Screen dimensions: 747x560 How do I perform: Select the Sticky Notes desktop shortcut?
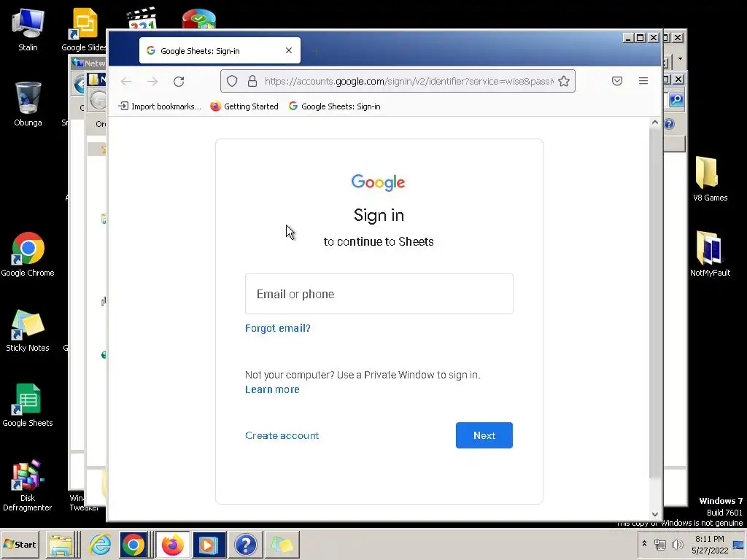(x=28, y=330)
